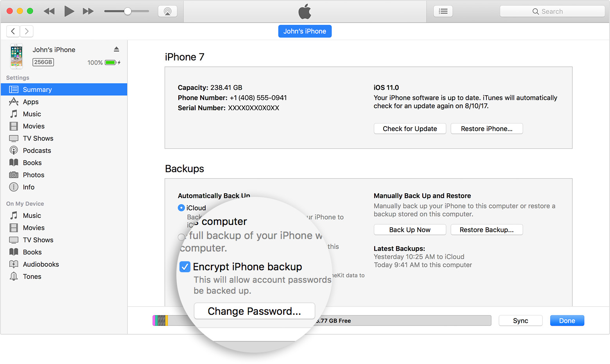
Task: Click the Today 9:41 AM backup text
Action: (x=423, y=265)
